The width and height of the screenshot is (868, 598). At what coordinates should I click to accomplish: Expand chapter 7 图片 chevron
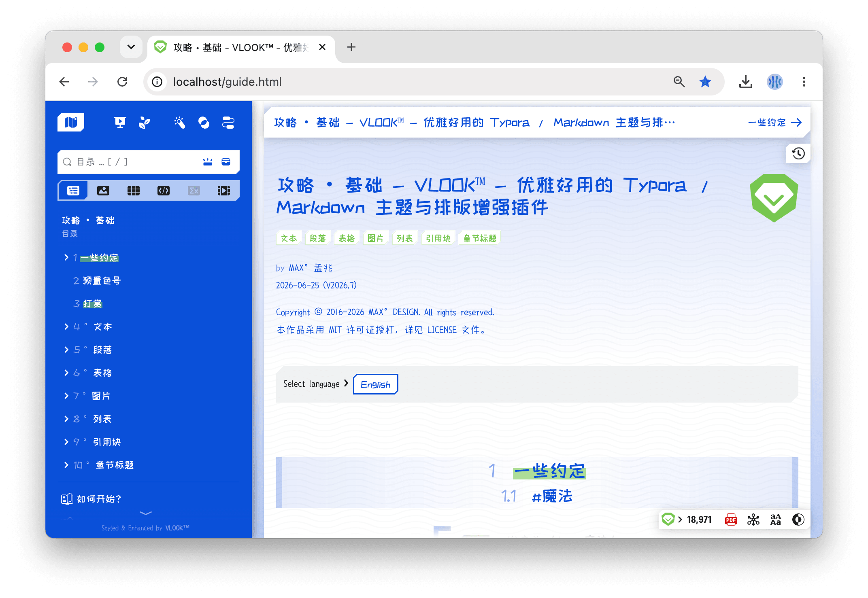click(x=66, y=396)
